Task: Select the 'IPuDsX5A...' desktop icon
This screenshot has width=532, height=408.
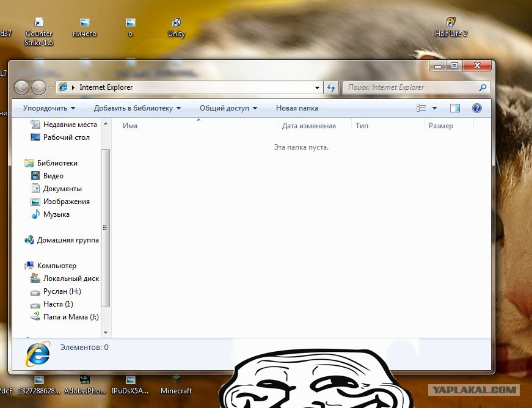Action: (130, 385)
